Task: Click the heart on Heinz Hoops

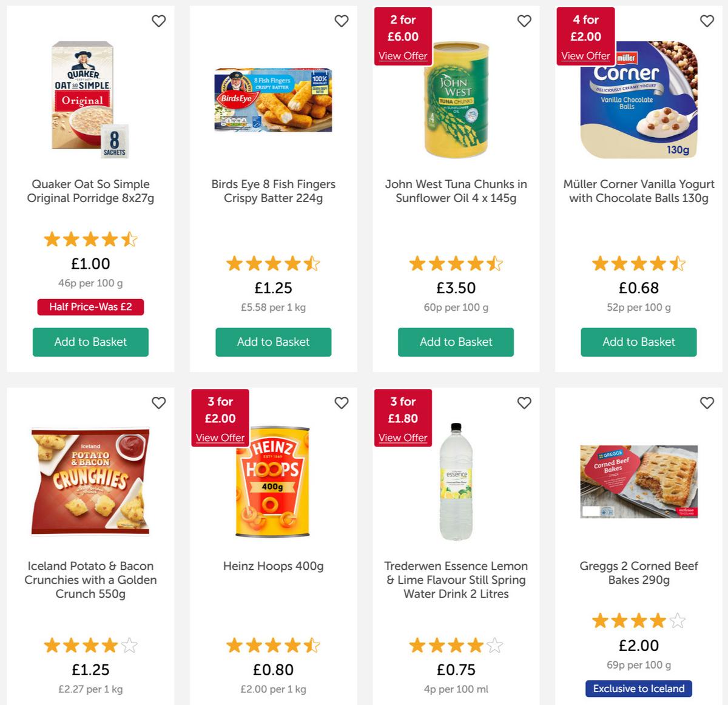Action: pos(342,403)
